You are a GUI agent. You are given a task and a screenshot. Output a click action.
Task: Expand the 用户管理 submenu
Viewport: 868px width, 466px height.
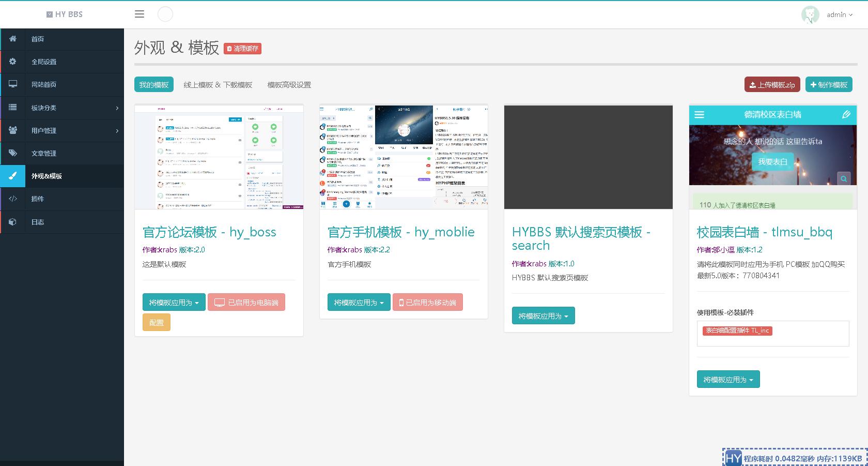click(x=62, y=130)
